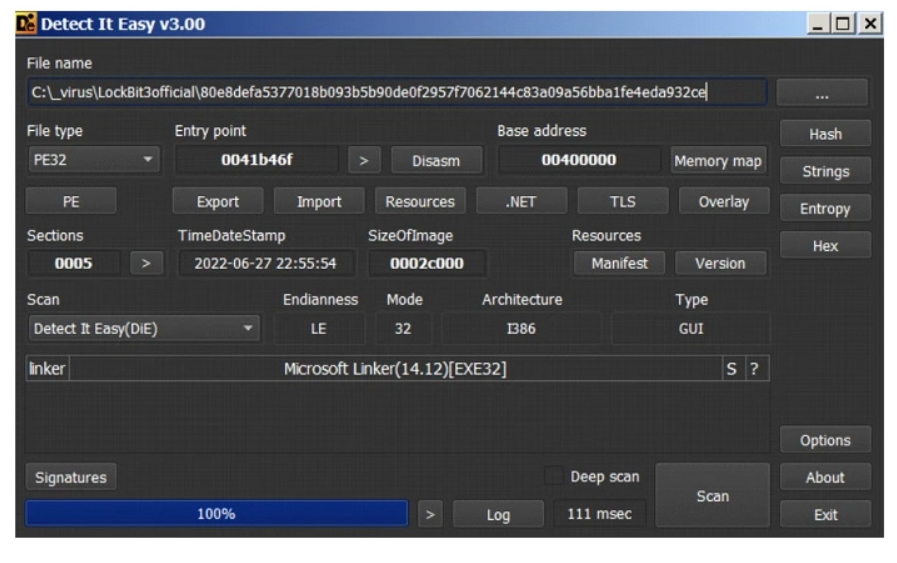Maximize the Detect It Easy window

[843, 24]
